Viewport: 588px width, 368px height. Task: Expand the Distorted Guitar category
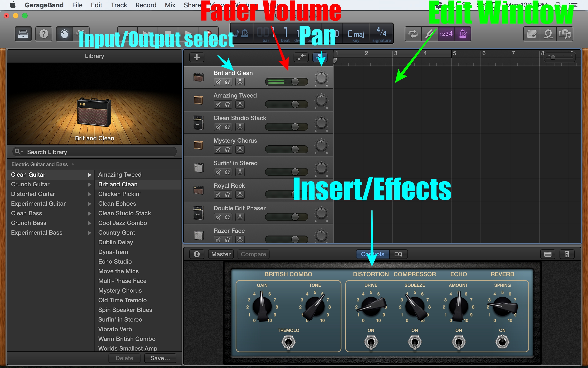coord(89,194)
